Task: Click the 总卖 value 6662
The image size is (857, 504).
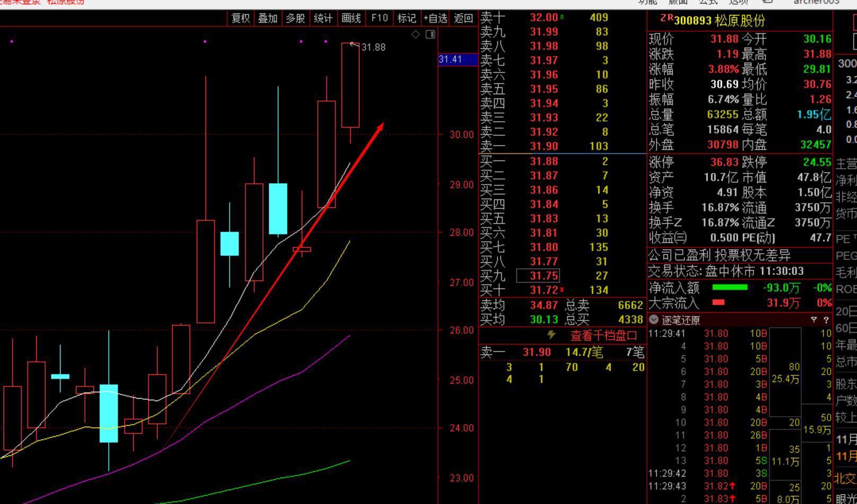Action: pos(630,305)
